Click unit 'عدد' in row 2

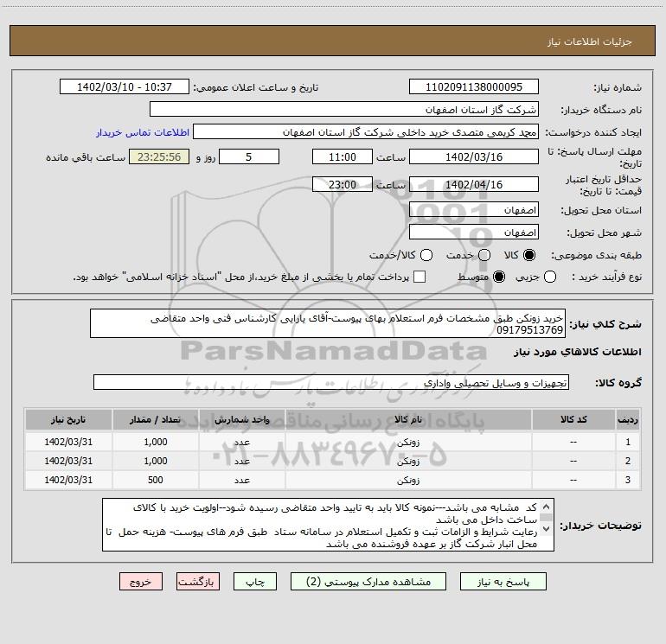[x=241, y=461]
